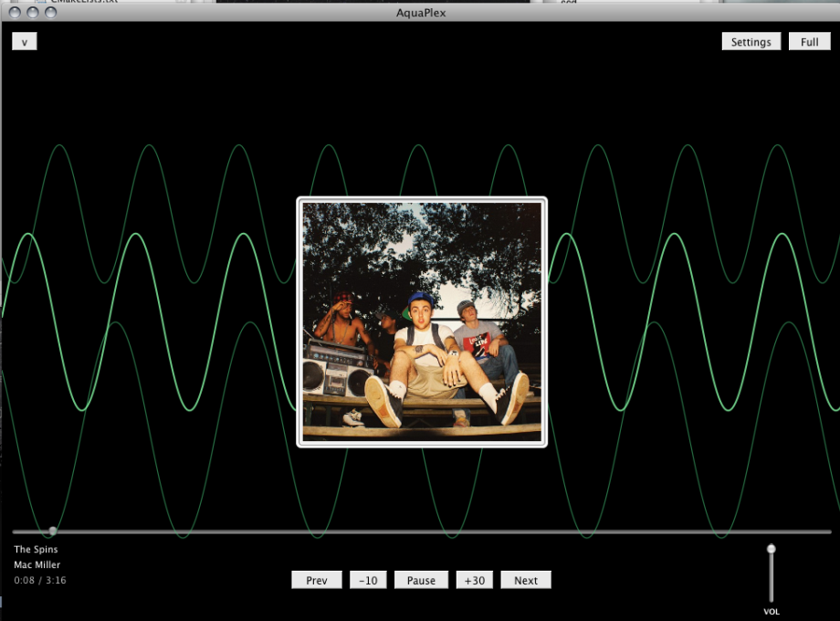The height and width of the screenshot is (621, 840).
Task: Open the Settings panel
Action: coord(751,42)
